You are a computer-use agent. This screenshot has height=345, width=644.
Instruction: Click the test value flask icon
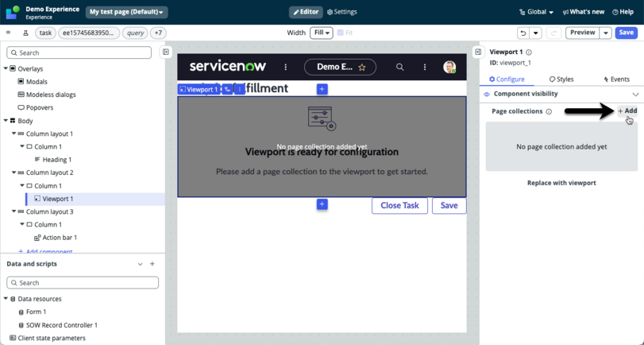(x=25, y=33)
